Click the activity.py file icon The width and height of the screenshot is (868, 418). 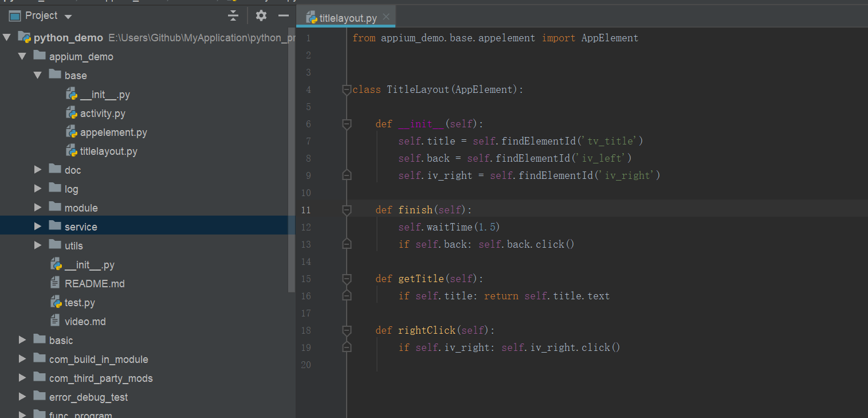71,113
